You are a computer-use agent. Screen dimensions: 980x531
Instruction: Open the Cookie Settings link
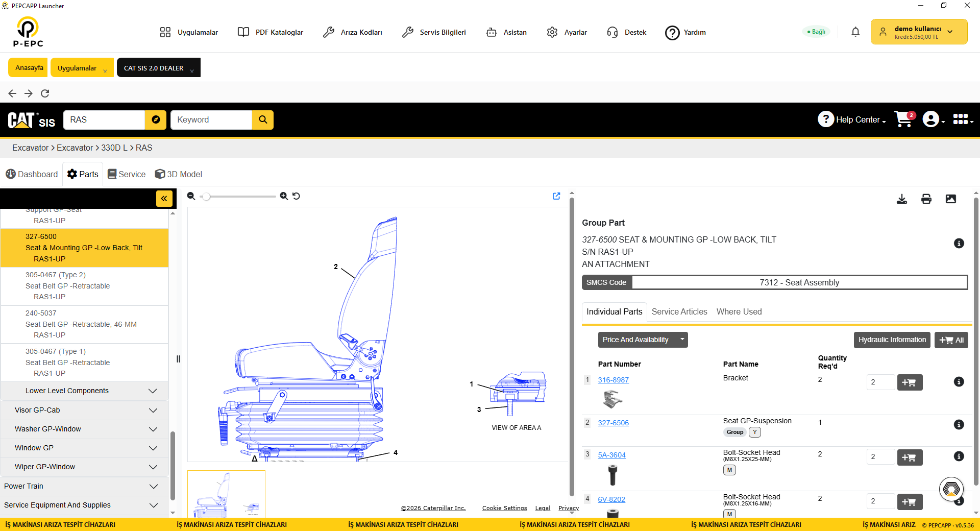pos(505,509)
